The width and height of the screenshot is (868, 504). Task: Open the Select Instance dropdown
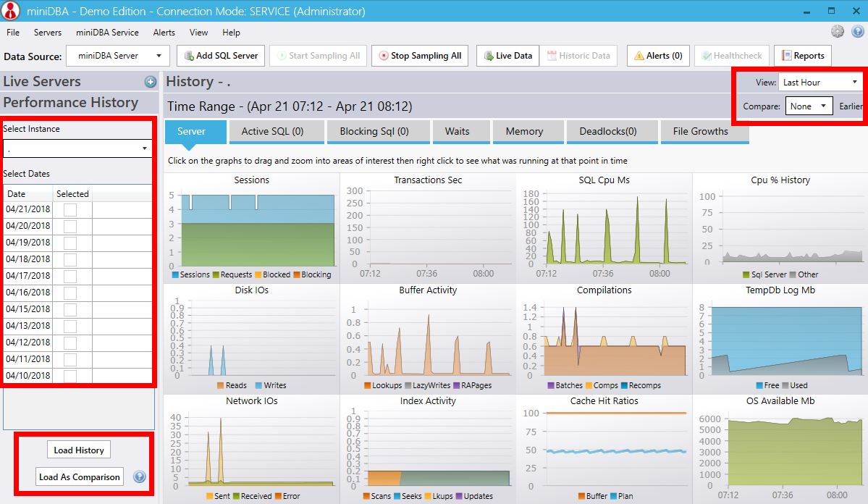pos(77,148)
